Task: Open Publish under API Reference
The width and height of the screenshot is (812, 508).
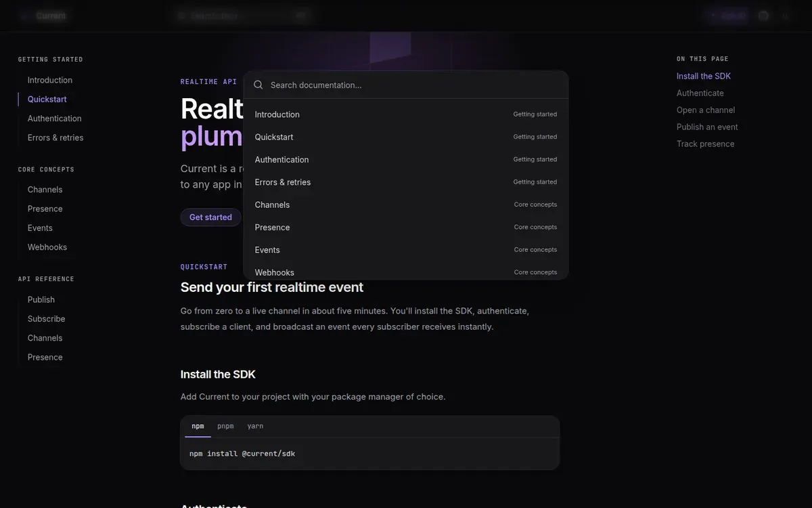Action: 41,299
